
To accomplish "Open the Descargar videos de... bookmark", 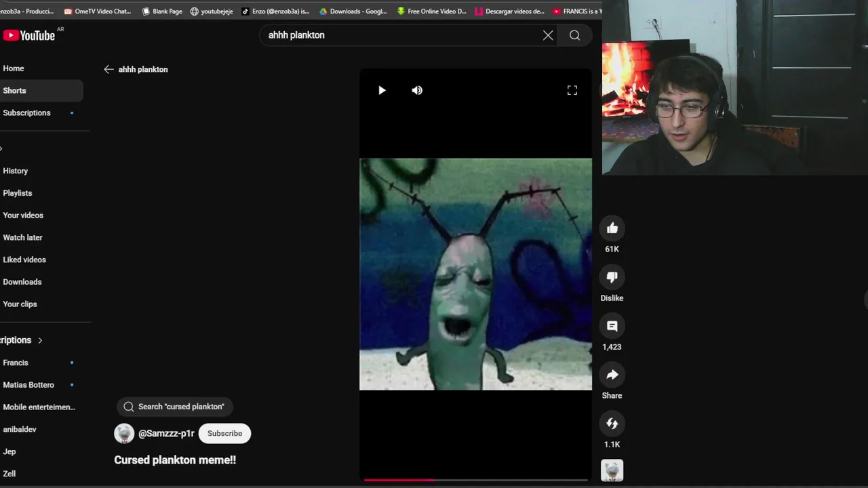I will coord(510,11).
